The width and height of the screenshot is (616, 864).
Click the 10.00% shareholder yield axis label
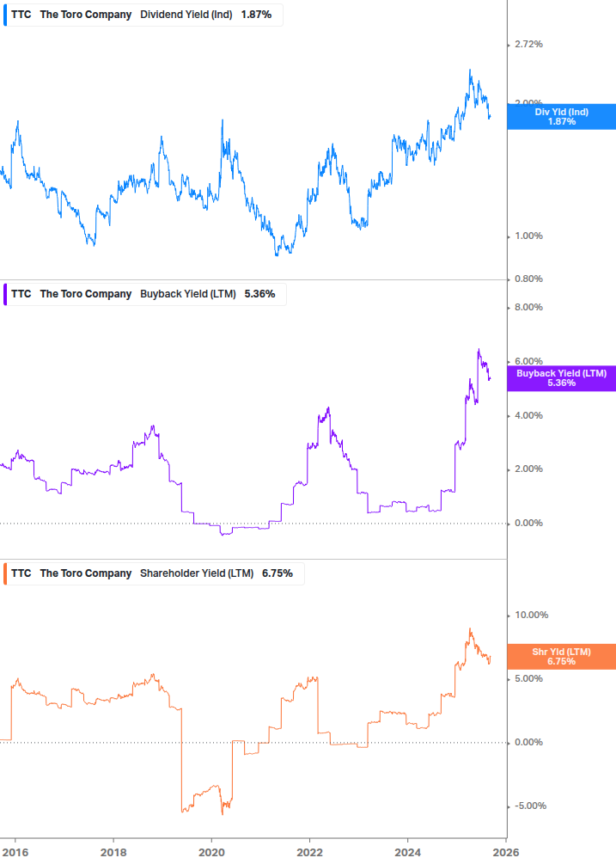coord(531,616)
